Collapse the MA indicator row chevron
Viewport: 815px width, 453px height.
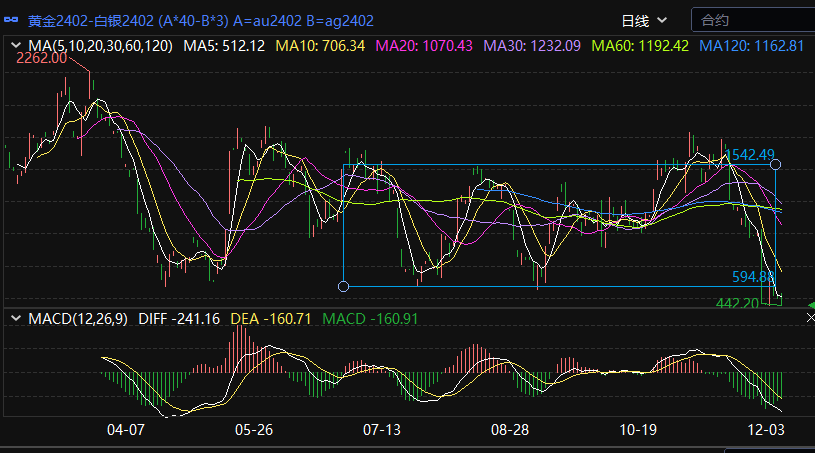click(15, 46)
